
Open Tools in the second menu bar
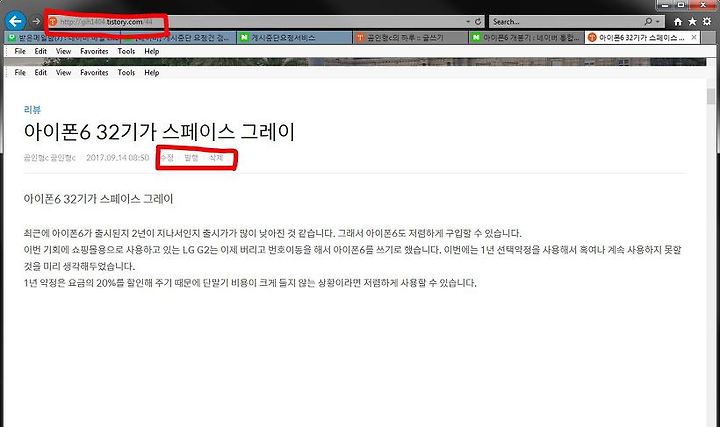coord(126,73)
